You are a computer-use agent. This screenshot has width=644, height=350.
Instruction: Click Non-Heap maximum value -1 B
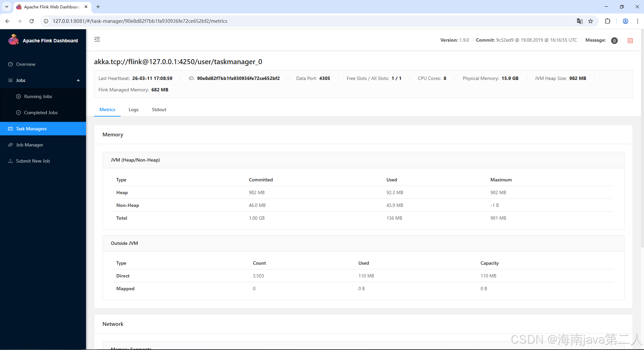[x=495, y=205]
